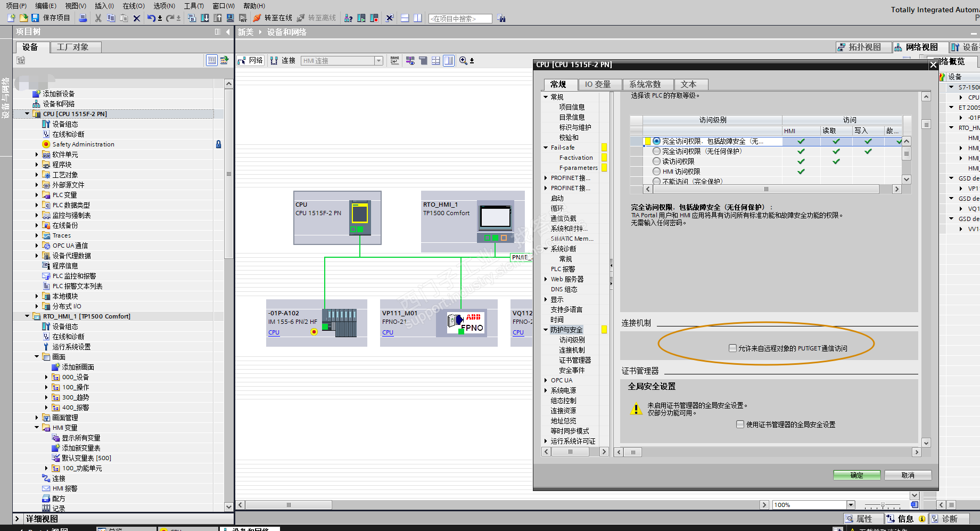Expand the PLC 变量 tree node

(x=37, y=195)
